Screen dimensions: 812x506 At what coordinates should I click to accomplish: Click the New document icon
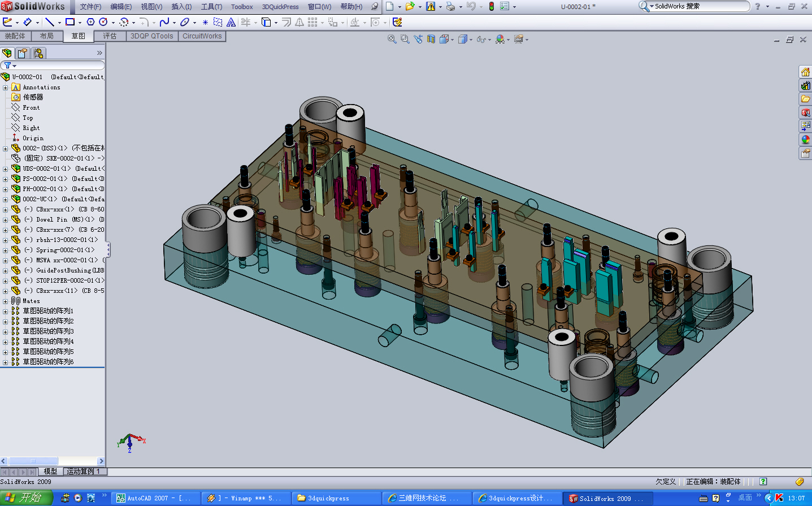(x=390, y=6)
